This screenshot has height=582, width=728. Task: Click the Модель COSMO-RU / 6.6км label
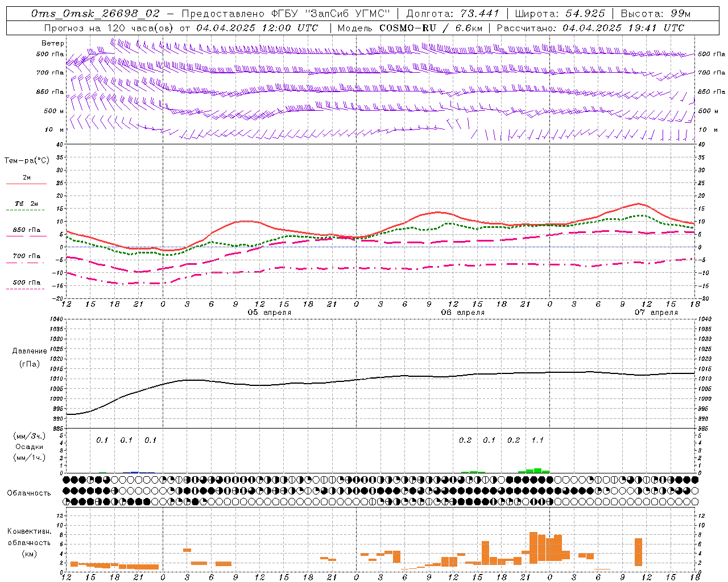coord(410,28)
